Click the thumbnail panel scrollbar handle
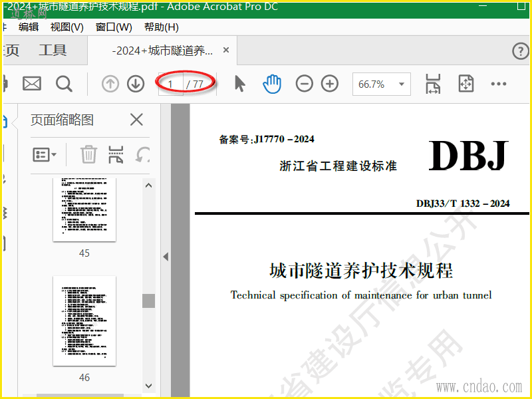Viewport: 532px width, 399px height. coord(148,301)
